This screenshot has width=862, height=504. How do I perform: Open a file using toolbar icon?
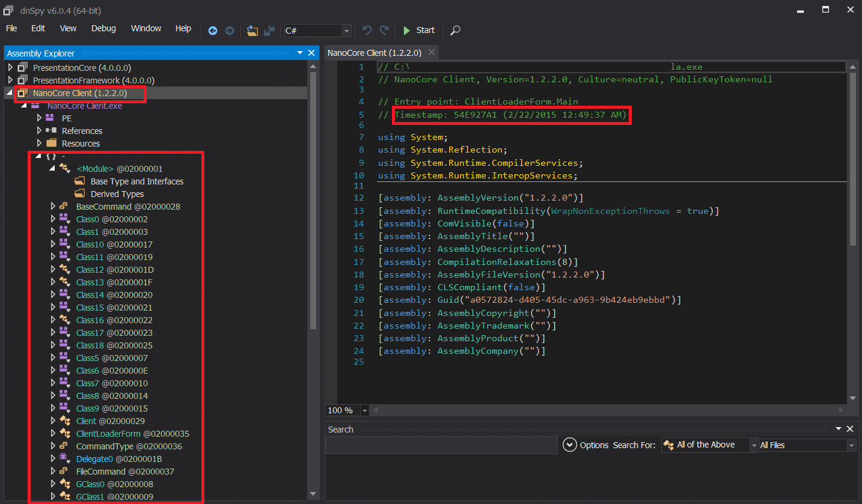(252, 31)
